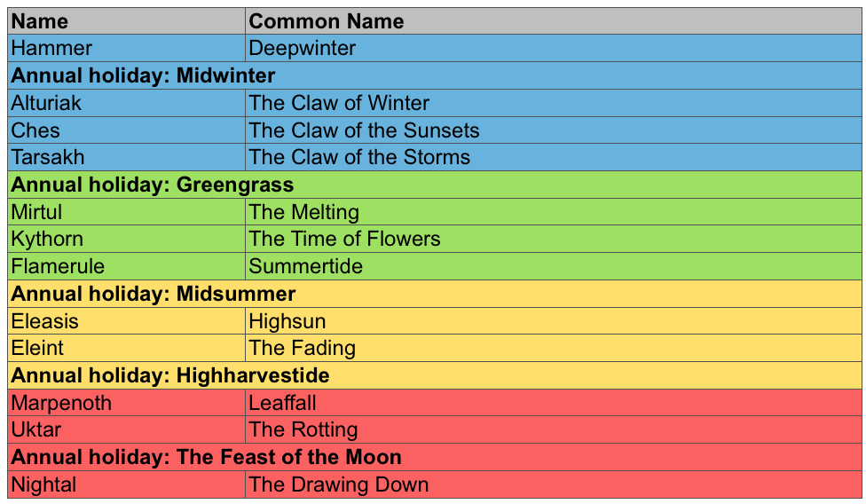Select the Hammer cell
Viewport: 866px width, 504px height.
127,48
